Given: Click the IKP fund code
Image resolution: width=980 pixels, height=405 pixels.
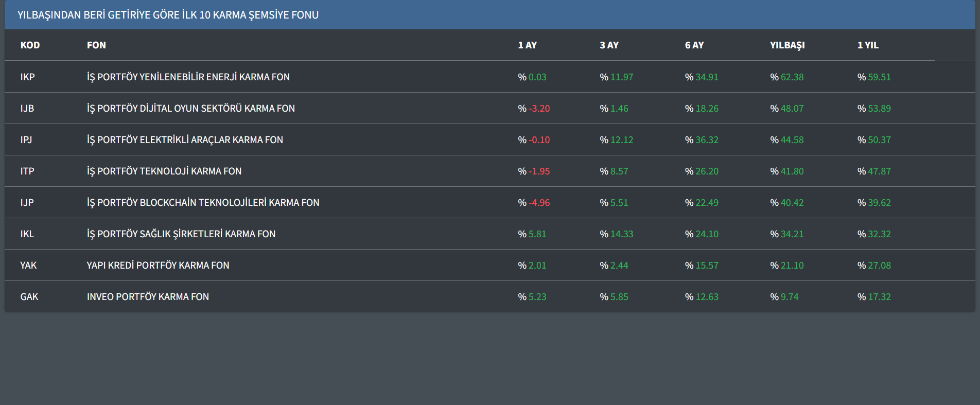Looking at the screenshot, I should 27,77.
